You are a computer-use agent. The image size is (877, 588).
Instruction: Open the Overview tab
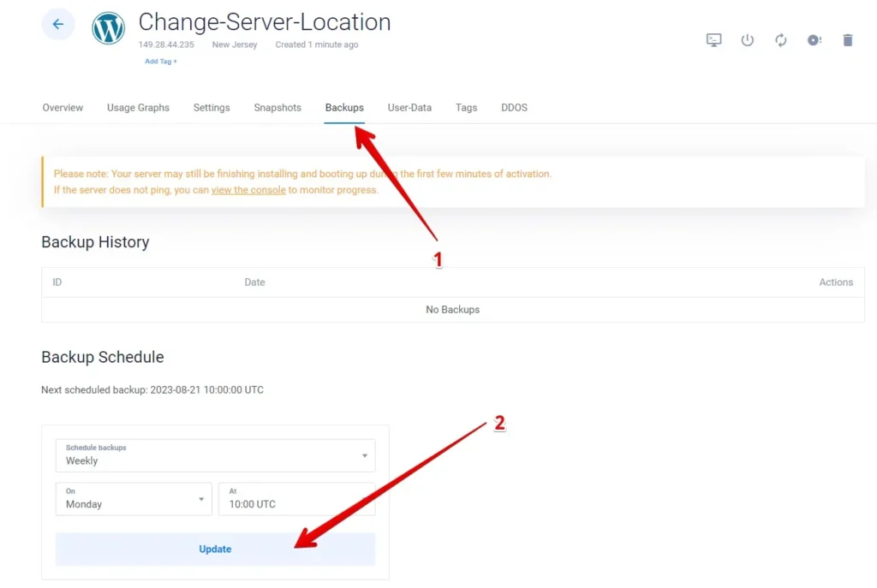tap(63, 107)
